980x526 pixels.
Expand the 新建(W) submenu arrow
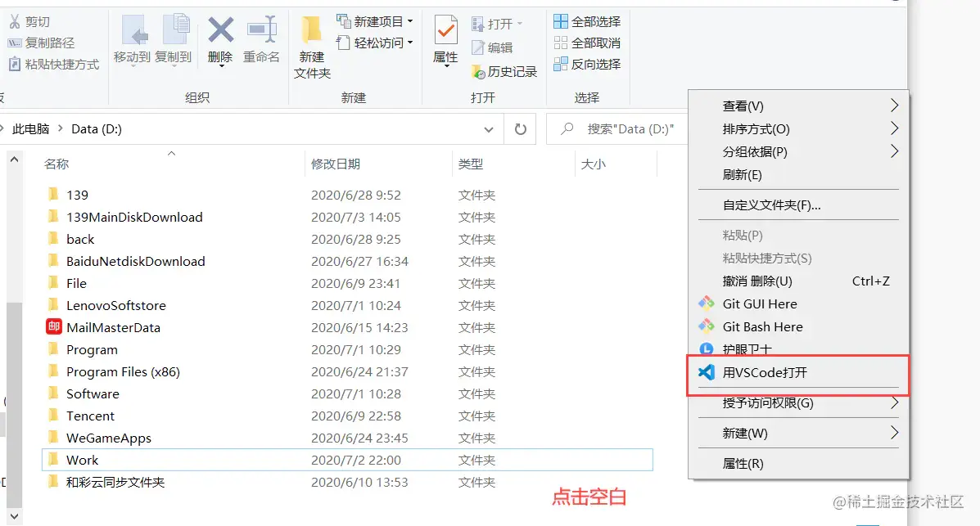coord(894,433)
